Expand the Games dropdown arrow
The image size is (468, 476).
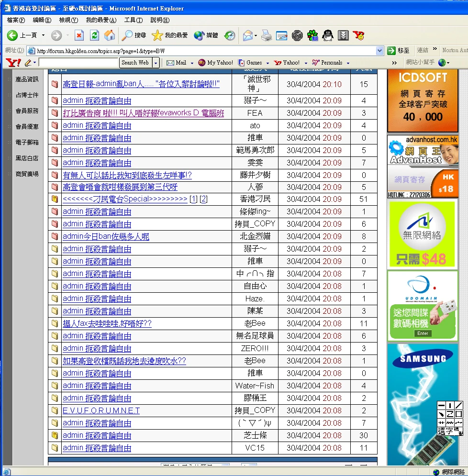tap(267, 63)
